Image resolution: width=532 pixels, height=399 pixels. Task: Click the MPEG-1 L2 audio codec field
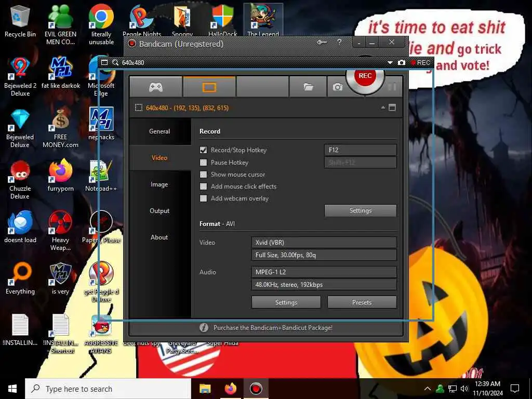coord(324,272)
